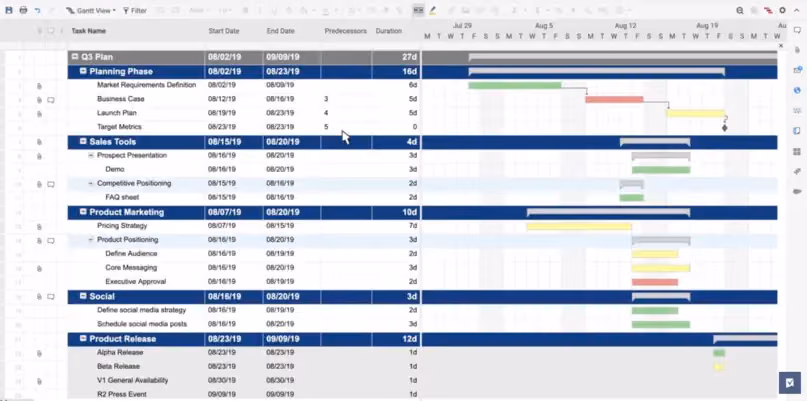Screen dimensions: 807x401
Task: Open attachment icon on V1 General Availability row
Action: (39, 381)
